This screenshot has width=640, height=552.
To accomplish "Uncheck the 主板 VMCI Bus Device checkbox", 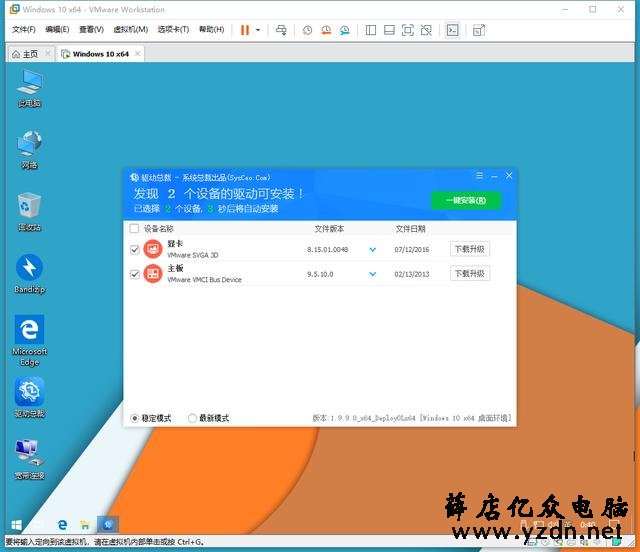I will 135,274.
